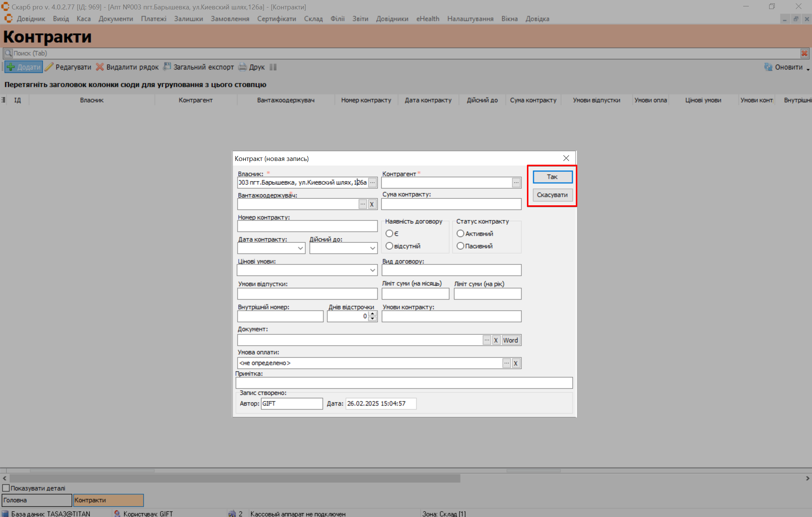Clear Умова оплати with X button

pos(516,363)
